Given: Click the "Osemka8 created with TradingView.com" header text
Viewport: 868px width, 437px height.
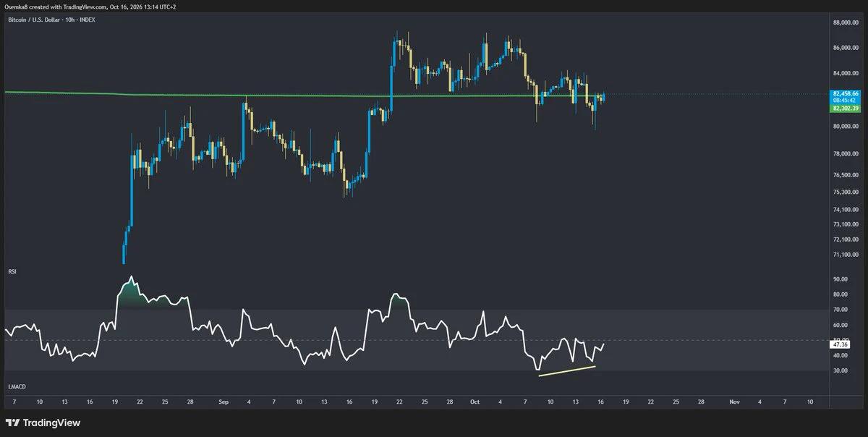Looking at the screenshot, I should point(55,7).
